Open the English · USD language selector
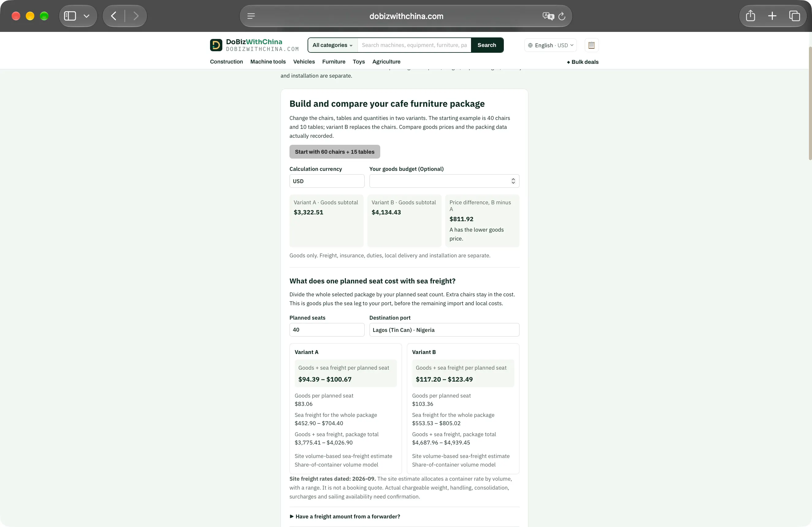The image size is (812, 527). point(550,45)
